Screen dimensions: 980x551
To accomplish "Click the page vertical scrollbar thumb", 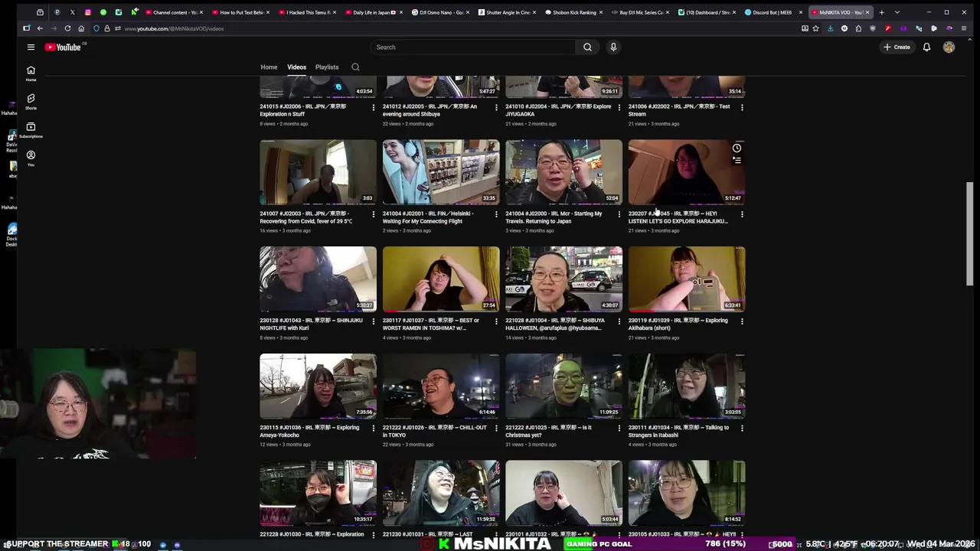I will (970, 234).
